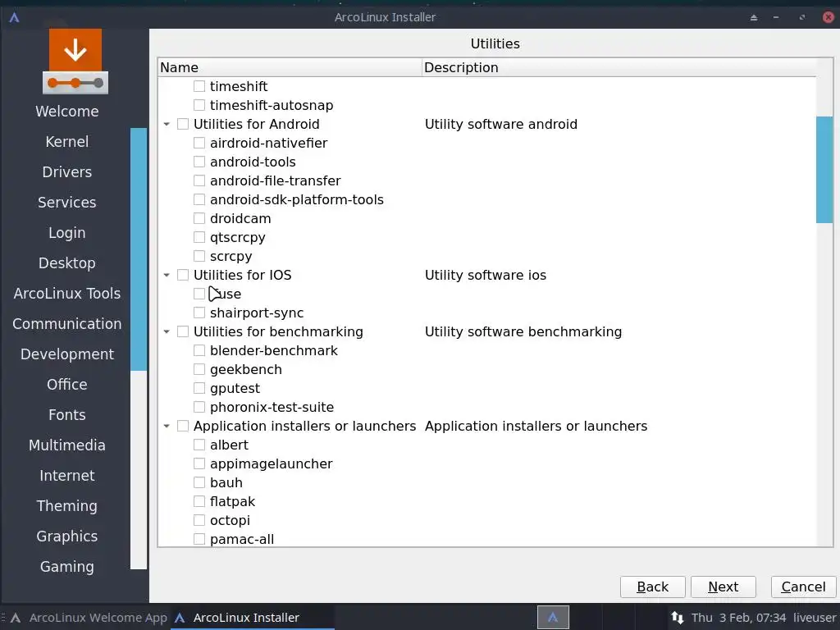Select the Communication sidebar step
The image size is (840, 630).
[67, 323]
